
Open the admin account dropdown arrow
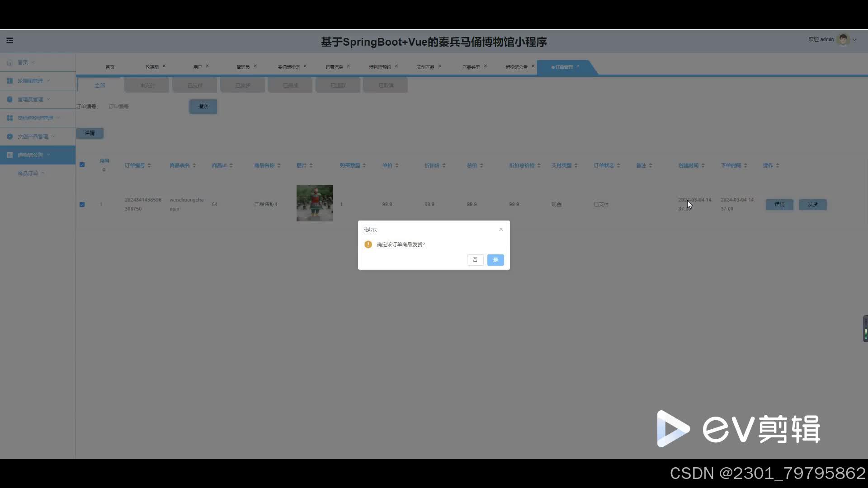click(854, 40)
